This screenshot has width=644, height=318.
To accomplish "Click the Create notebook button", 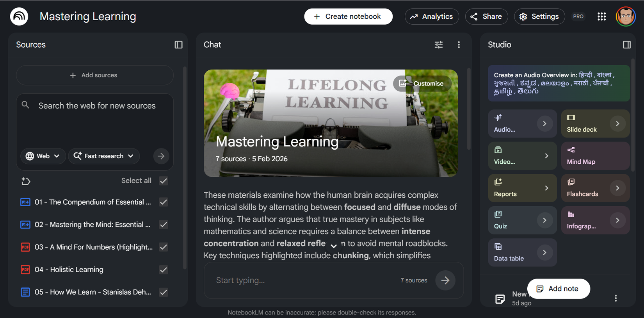I will pyautogui.click(x=348, y=16).
